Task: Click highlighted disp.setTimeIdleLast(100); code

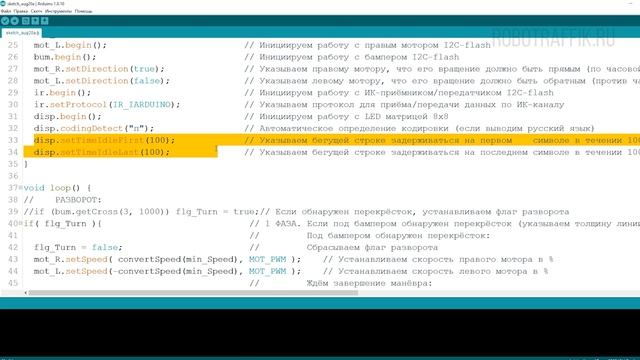Action: [101, 152]
